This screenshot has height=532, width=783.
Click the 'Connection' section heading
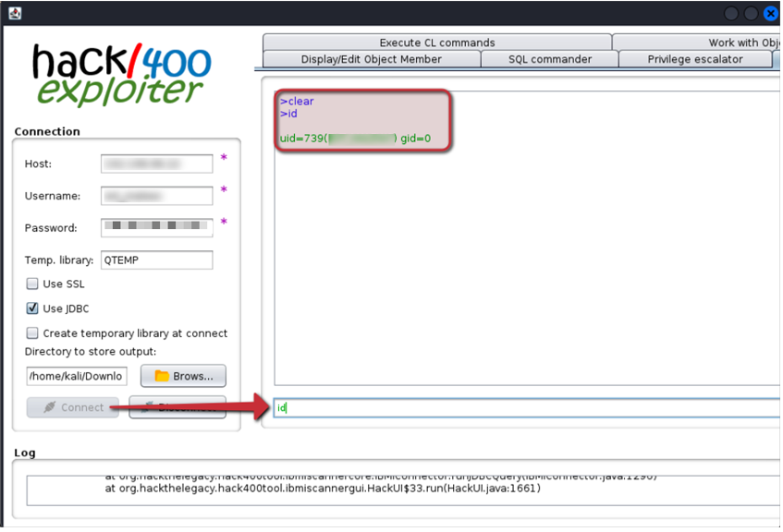pyautogui.click(x=47, y=131)
